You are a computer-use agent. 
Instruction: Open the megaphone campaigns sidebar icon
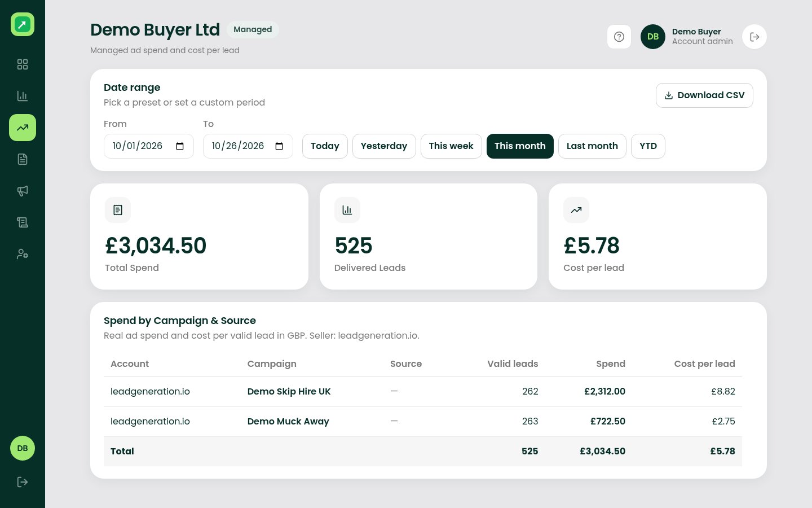(x=23, y=191)
